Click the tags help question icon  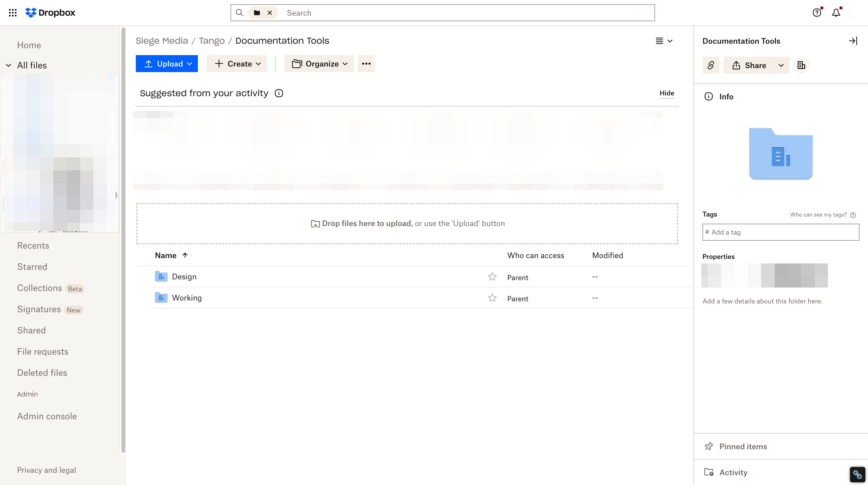pos(853,215)
